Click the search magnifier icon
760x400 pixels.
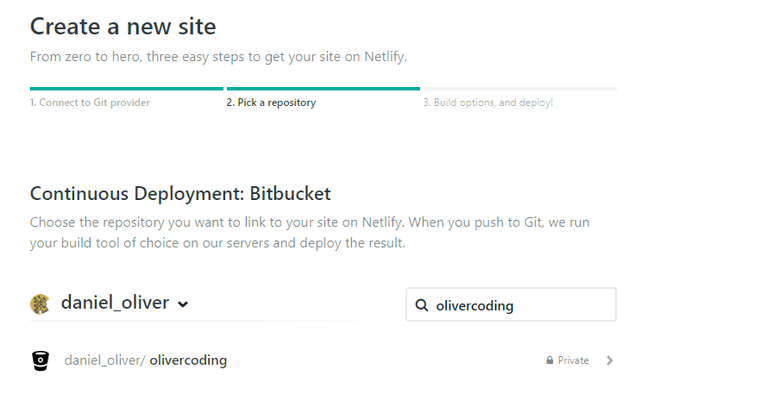click(422, 305)
